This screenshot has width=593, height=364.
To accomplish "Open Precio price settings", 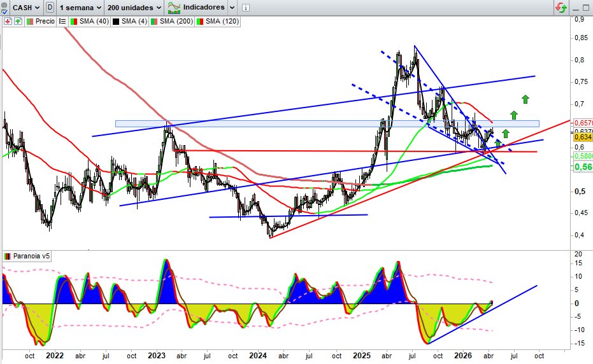I will coord(41,21).
